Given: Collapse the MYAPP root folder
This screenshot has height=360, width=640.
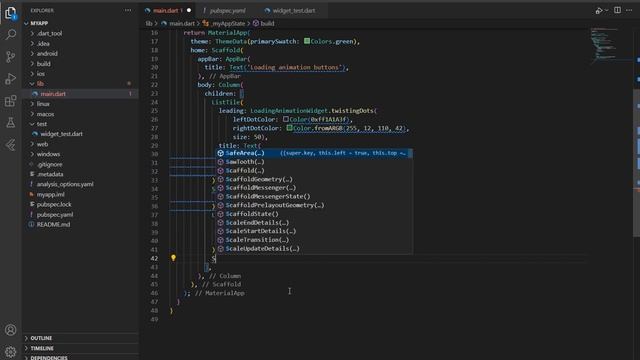Looking at the screenshot, I should (39, 24).
